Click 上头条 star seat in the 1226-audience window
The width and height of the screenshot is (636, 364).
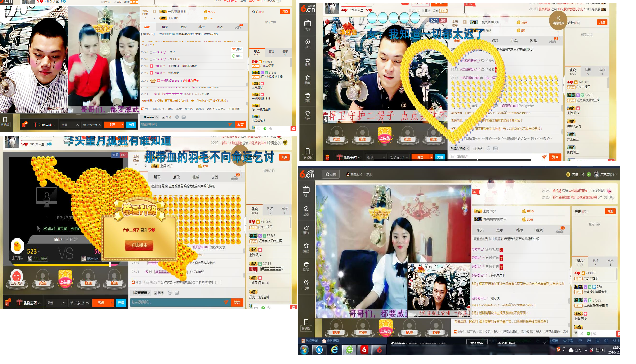click(x=385, y=136)
